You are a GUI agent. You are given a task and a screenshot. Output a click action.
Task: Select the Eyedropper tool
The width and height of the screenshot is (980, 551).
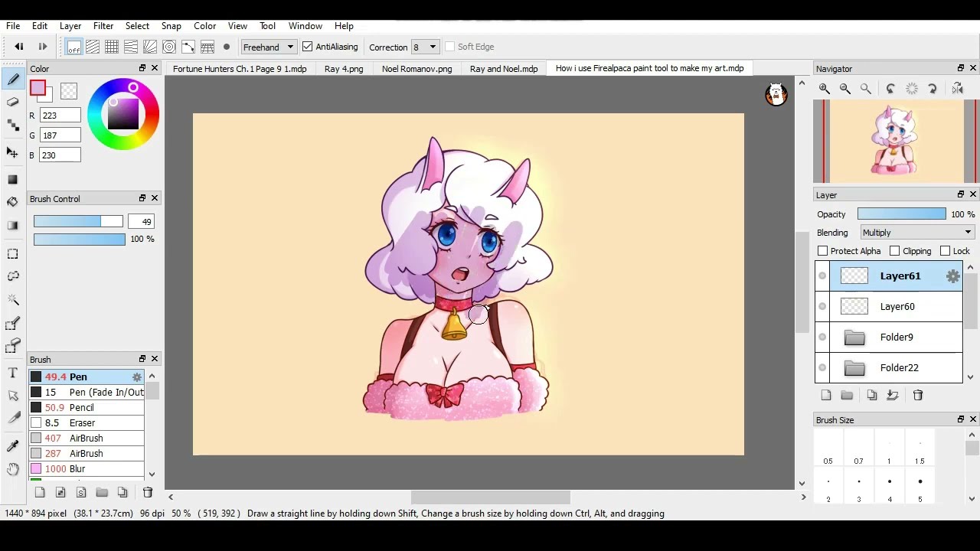pyautogui.click(x=13, y=445)
